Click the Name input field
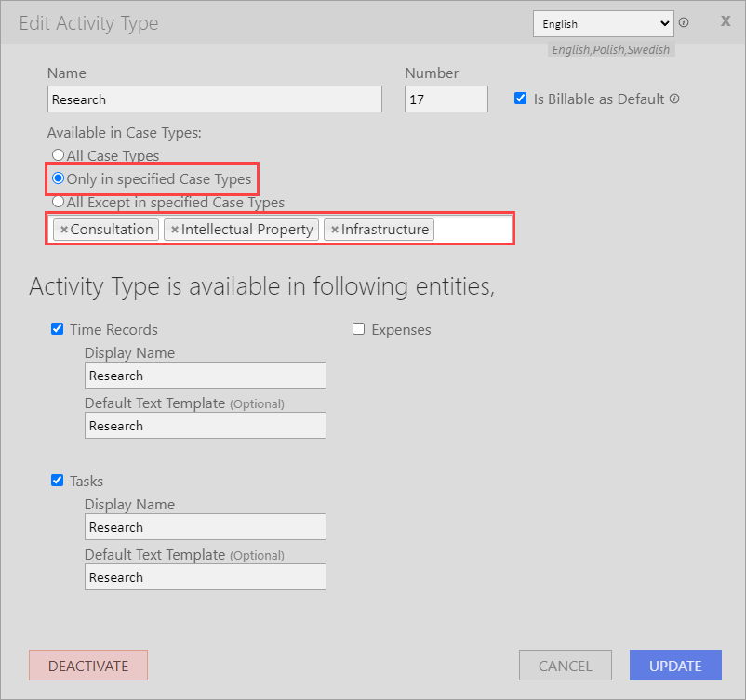This screenshot has width=746, height=700. coord(215,99)
